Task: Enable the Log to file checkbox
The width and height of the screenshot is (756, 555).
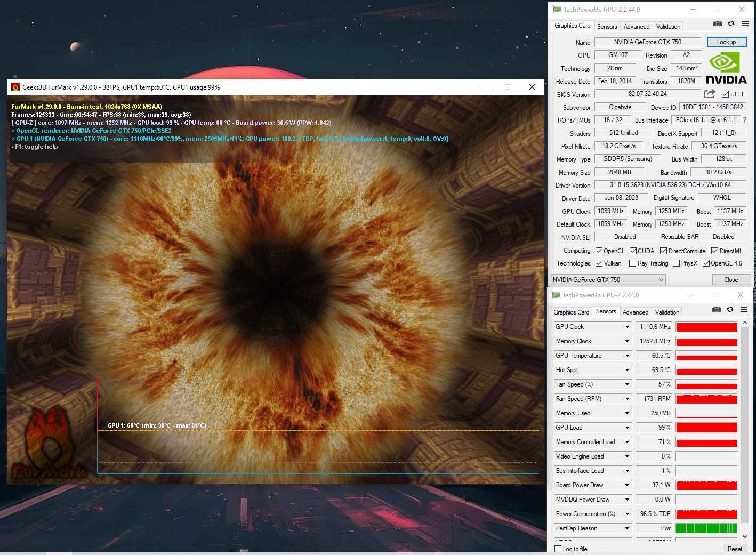Action: pos(558,549)
